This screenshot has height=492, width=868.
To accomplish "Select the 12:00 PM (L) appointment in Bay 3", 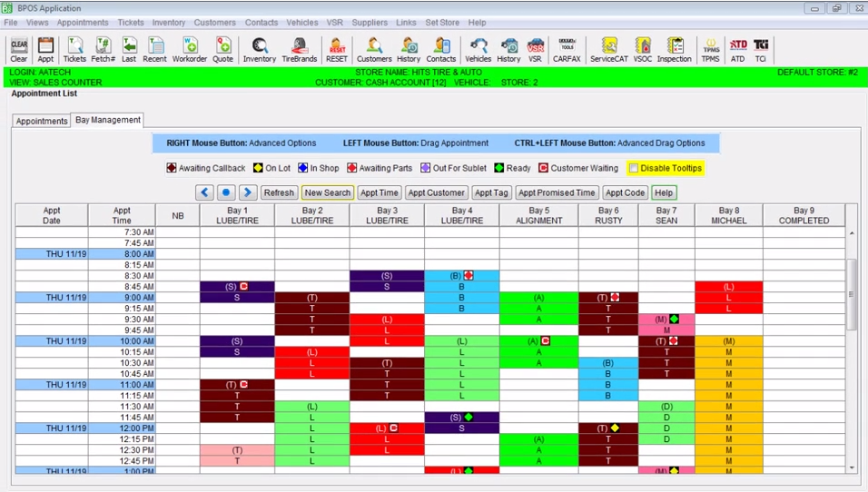I will tap(387, 428).
